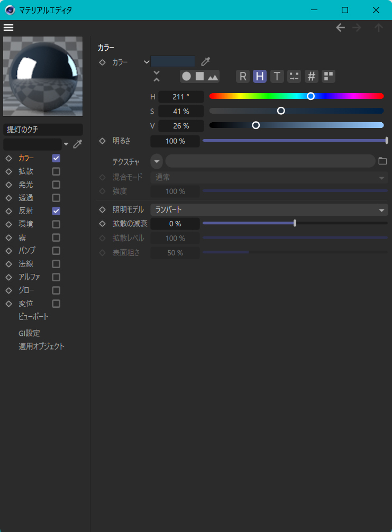Open the color mixer sliders icon

click(x=294, y=76)
